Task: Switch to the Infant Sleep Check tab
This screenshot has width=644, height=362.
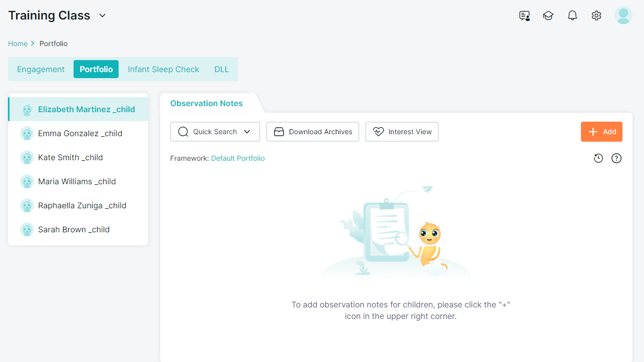Action: click(164, 69)
